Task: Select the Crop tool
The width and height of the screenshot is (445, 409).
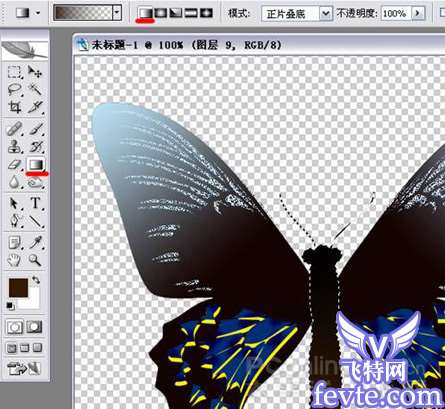Action: point(14,107)
